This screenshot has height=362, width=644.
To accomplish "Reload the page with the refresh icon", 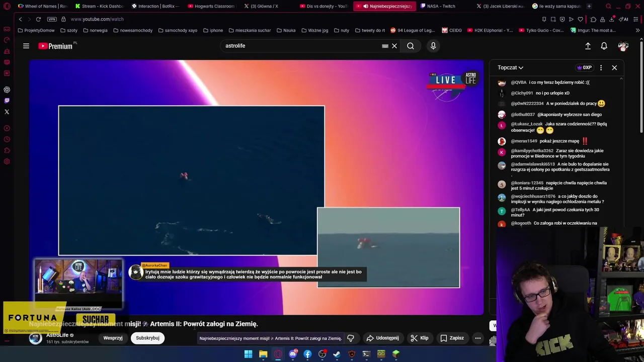I will point(38,19).
